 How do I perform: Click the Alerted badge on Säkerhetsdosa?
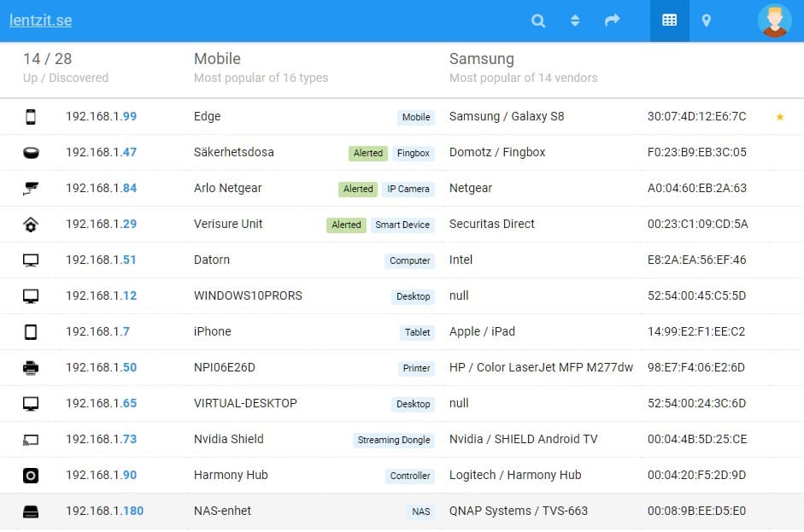click(x=367, y=153)
